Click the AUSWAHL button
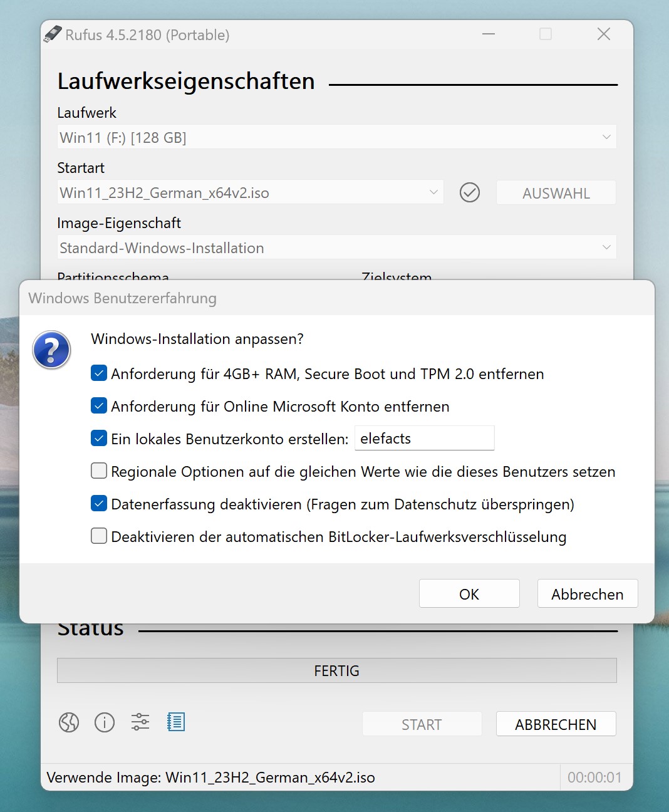This screenshot has height=812, width=669. click(x=556, y=193)
